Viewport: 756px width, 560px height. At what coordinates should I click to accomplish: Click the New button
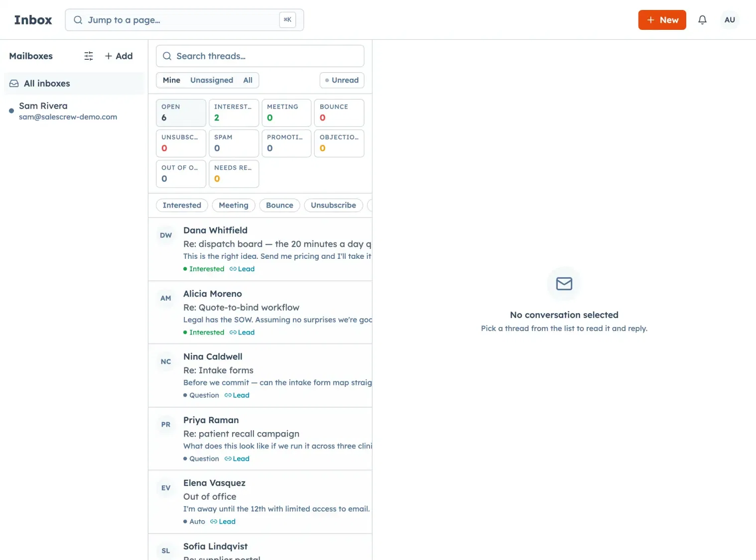662,20
